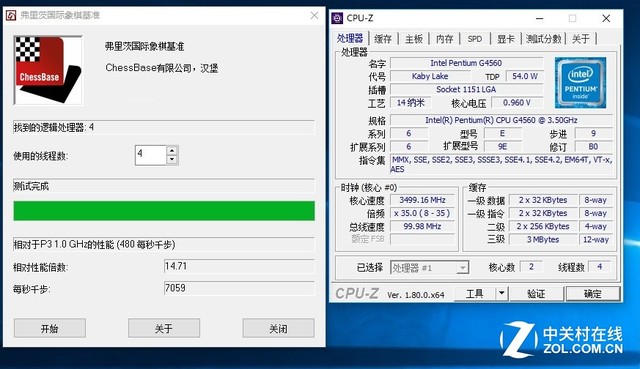Switch to the 主板 tab
Screen dimensions: 640x369
pos(413,39)
